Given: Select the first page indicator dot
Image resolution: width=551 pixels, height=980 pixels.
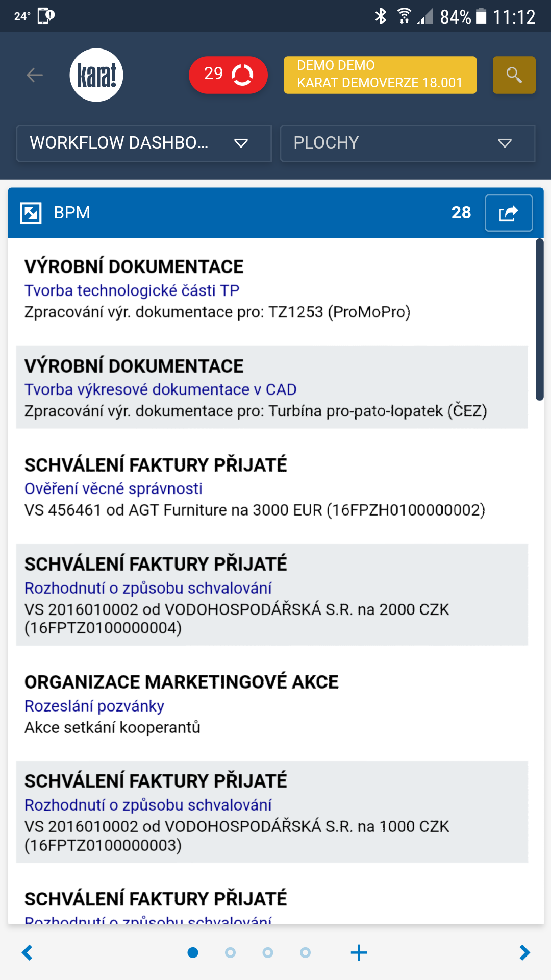Looking at the screenshot, I should click(x=193, y=952).
